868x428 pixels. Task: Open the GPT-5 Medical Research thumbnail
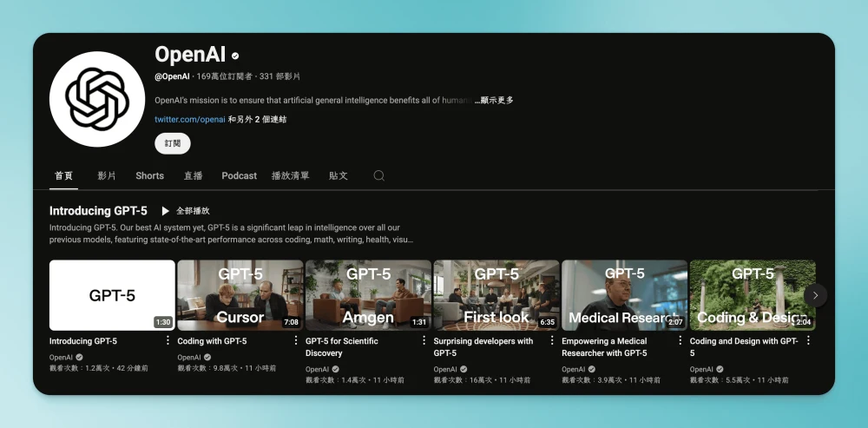click(624, 295)
